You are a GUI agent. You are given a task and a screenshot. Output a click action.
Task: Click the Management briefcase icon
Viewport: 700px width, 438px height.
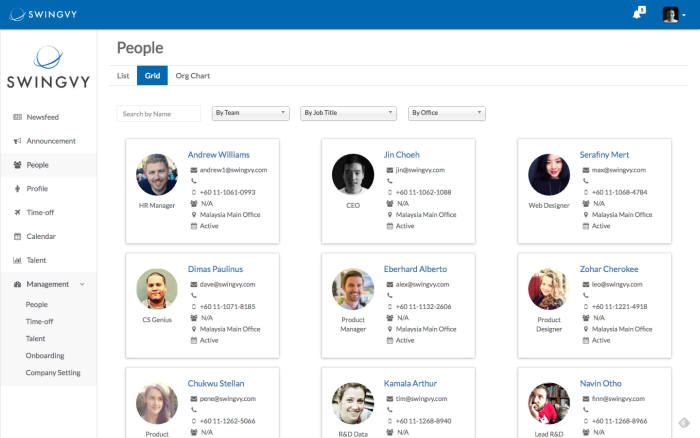pyautogui.click(x=17, y=284)
